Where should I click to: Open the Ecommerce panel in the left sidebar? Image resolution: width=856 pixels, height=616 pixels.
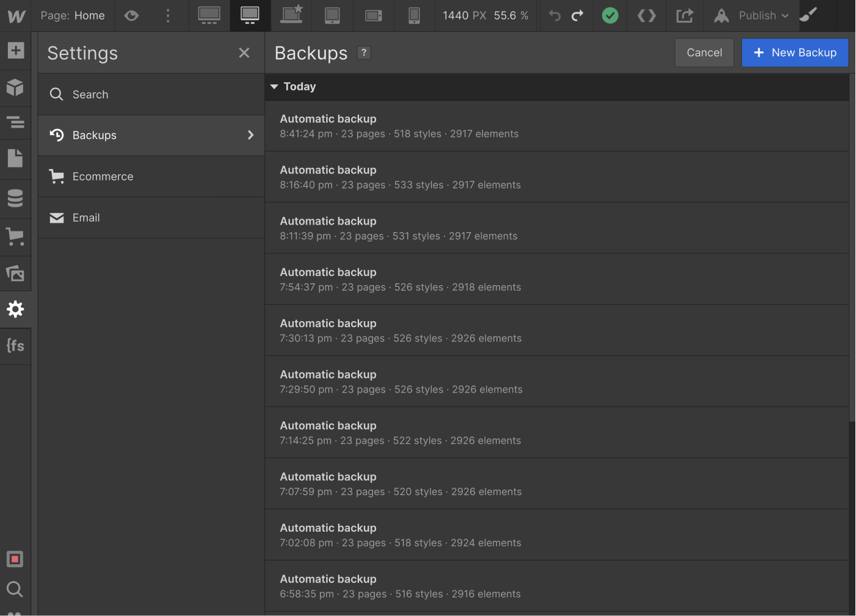click(15, 236)
